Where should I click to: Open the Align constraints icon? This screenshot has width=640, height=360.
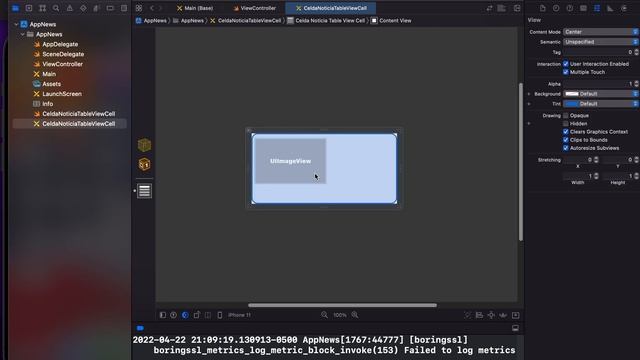point(480,315)
